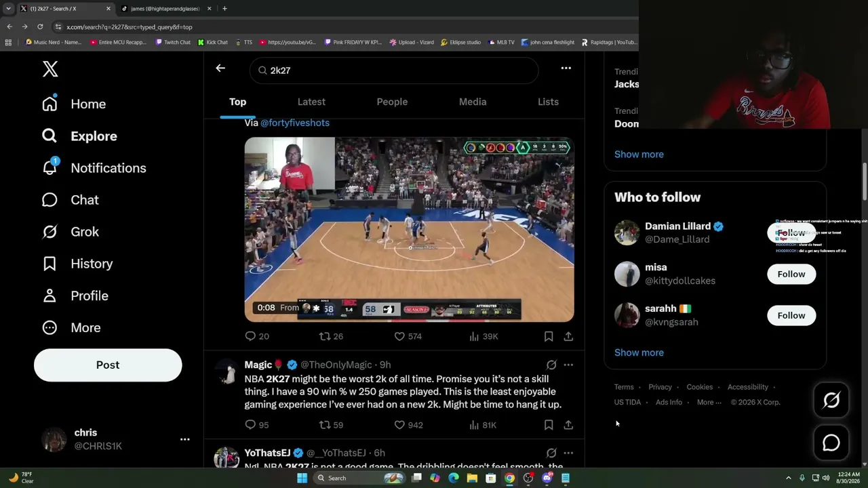Select the Top search results tab
The height and width of the screenshot is (488, 868).
[x=237, y=102]
